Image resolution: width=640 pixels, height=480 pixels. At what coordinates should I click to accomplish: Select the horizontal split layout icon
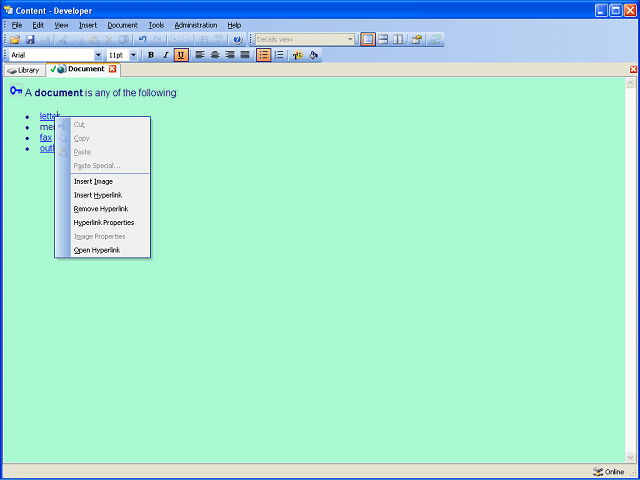[383, 40]
